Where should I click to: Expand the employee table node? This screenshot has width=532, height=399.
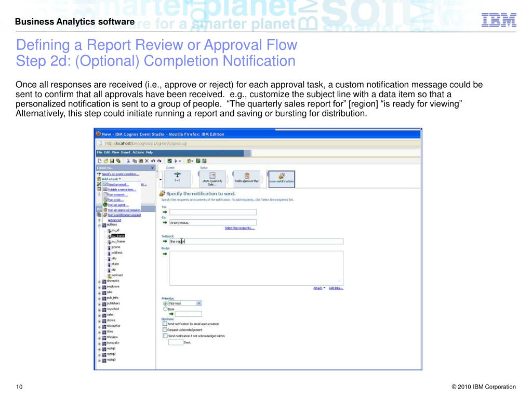(99, 287)
